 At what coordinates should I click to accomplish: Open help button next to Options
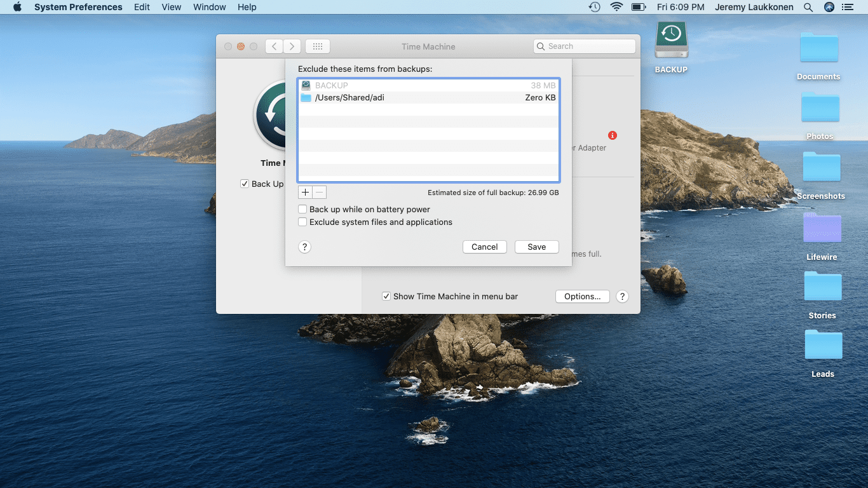click(623, 296)
